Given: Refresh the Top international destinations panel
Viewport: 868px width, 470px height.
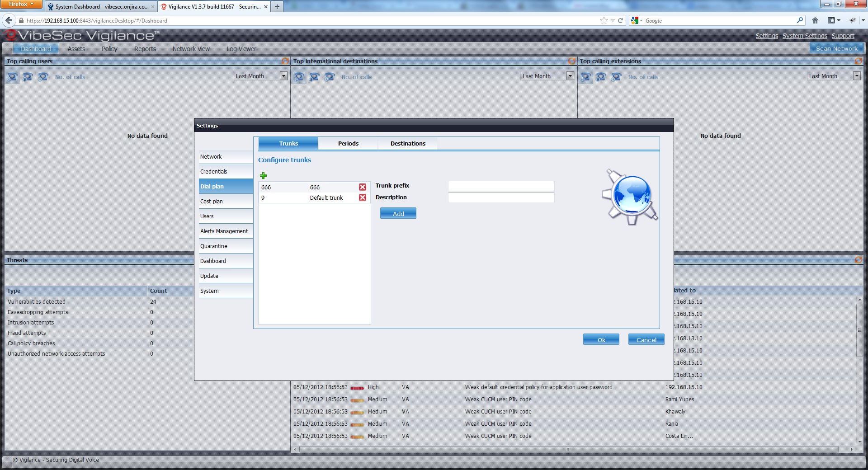Looking at the screenshot, I should coord(571,61).
